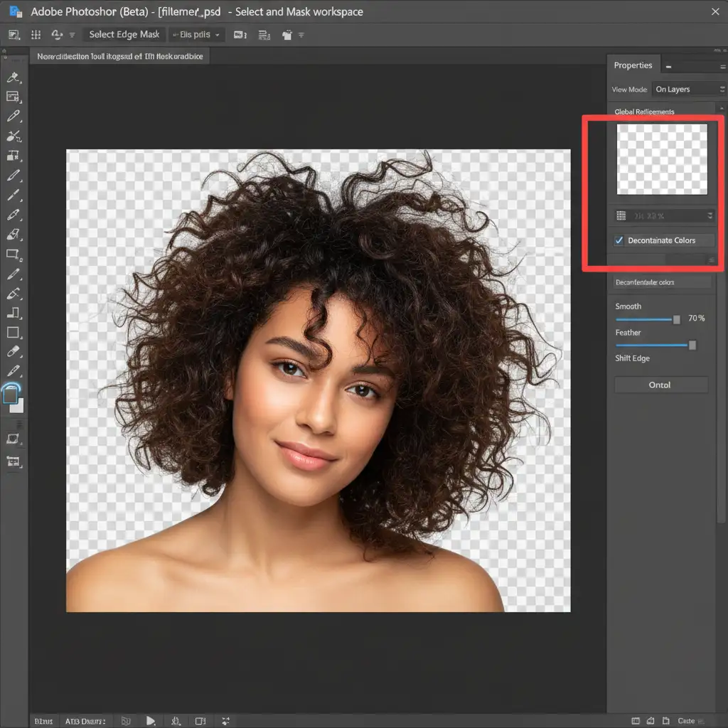
Task: Click the highlighted foreground color swatch
Action: click(x=11, y=395)
